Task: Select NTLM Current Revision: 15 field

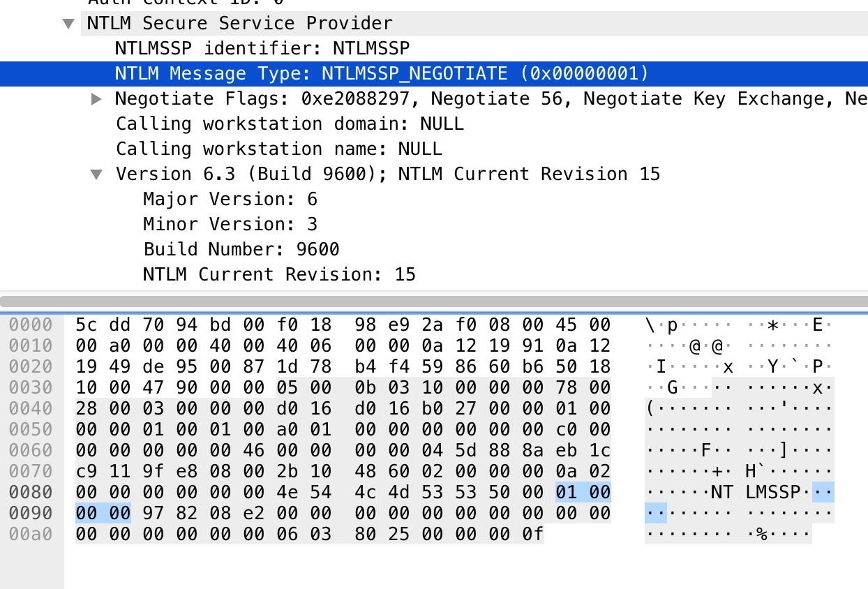Action: pos(279,275)
